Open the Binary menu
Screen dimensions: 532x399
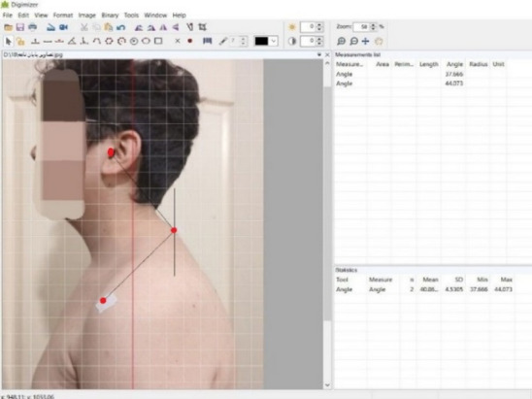point(110,16)
